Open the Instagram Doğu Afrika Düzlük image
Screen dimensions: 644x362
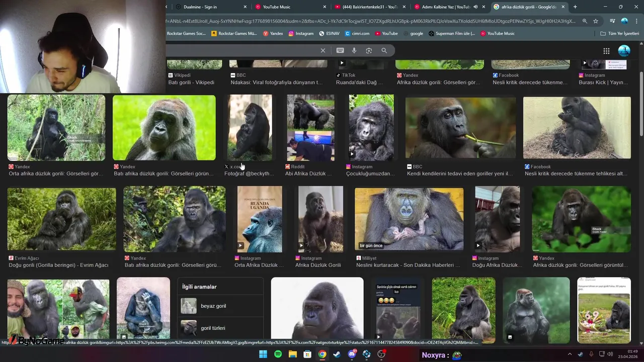click(x=498, y=219)
